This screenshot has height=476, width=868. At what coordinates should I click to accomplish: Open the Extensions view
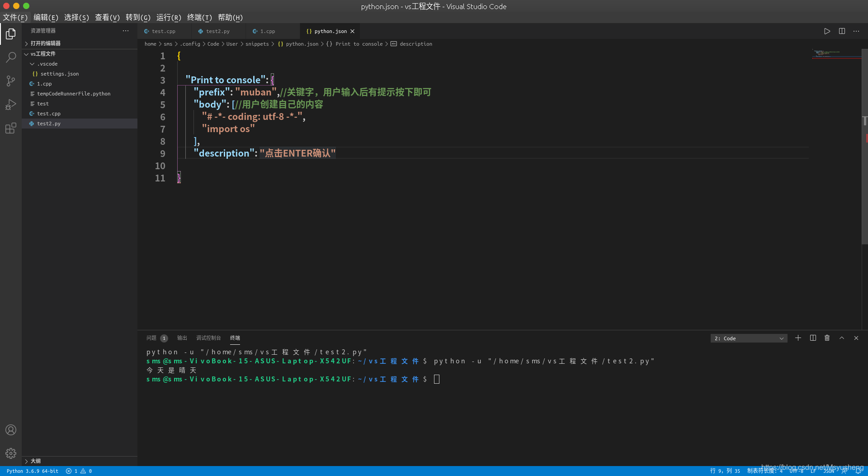(x=11, y=128)
